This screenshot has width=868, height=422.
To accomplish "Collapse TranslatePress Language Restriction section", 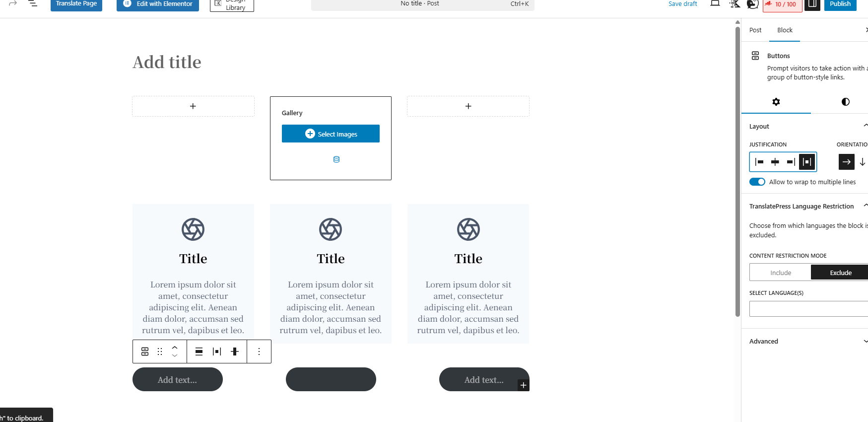I will [865, 206].
